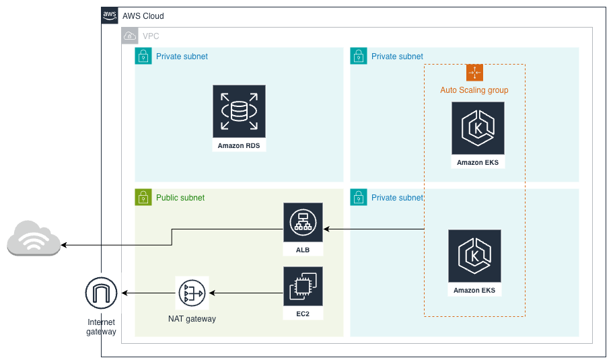Click the EC2 caption text
Viewport: 613px width, 364px height.
[303, 314]
